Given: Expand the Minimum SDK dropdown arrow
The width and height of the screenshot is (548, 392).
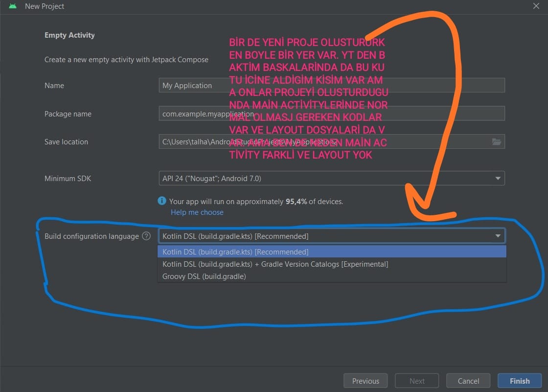Looking at the screenshot, I should 498,178.
